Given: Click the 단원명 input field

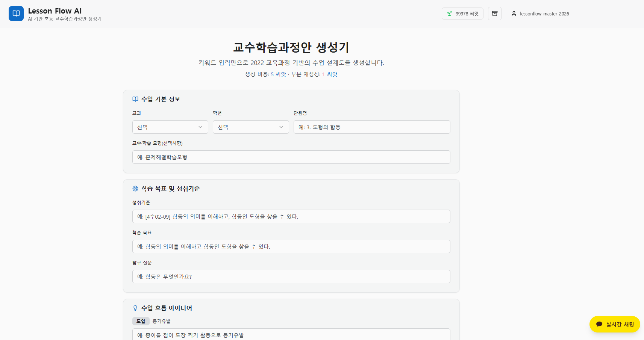Looking at the screenshot, I should tap(371, 127).
